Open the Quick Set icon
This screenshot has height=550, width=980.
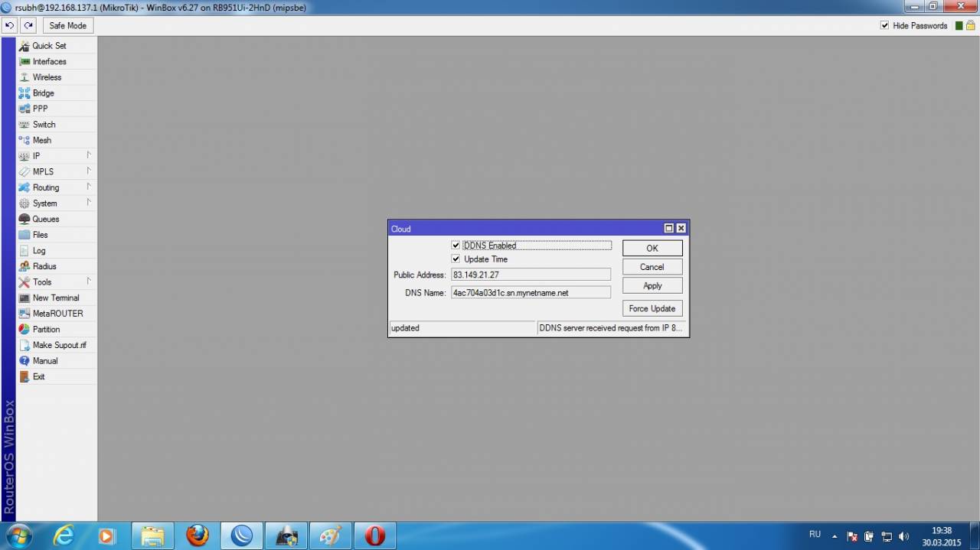24,46
